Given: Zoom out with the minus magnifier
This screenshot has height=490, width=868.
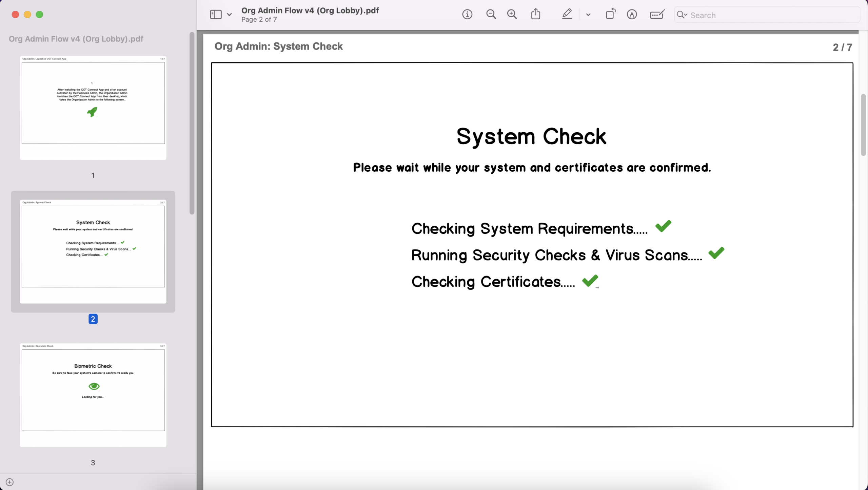Looking at the screenshot, I should pos(491,15).
